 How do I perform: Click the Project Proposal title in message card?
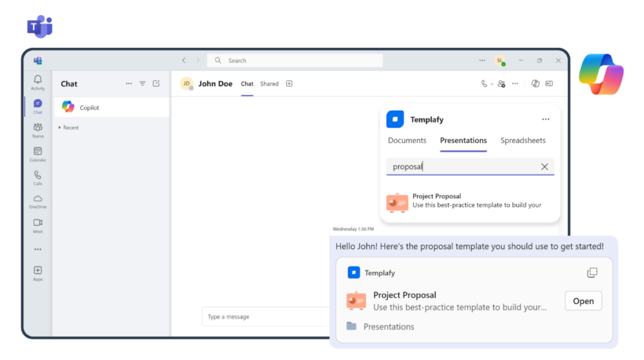(404, 295)
